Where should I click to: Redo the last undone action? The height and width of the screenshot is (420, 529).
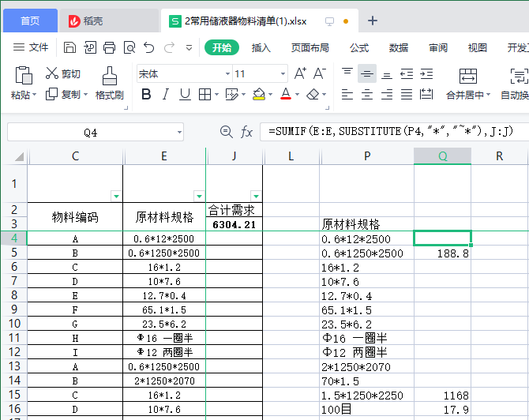tap(169, 47)
